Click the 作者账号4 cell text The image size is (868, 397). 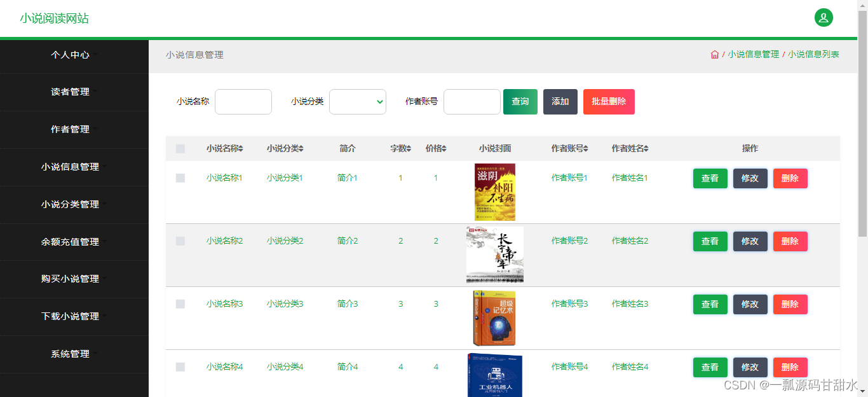click(x=569, y=367)
